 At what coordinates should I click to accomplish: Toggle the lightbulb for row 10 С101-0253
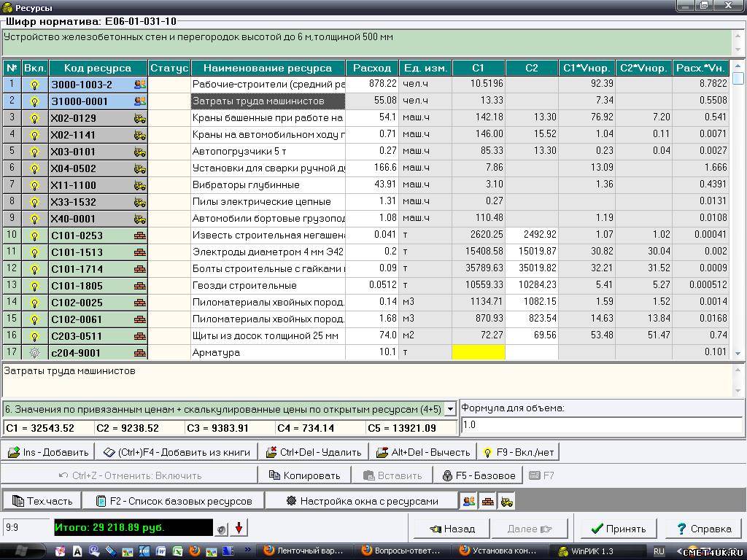click(x=34, y=236)
